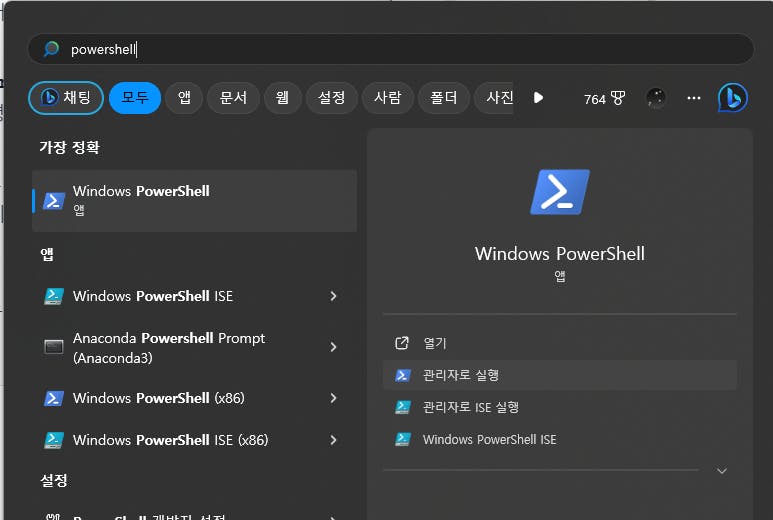Expand Windows PowerShell ISE (x86) chevron

point(333,440)
